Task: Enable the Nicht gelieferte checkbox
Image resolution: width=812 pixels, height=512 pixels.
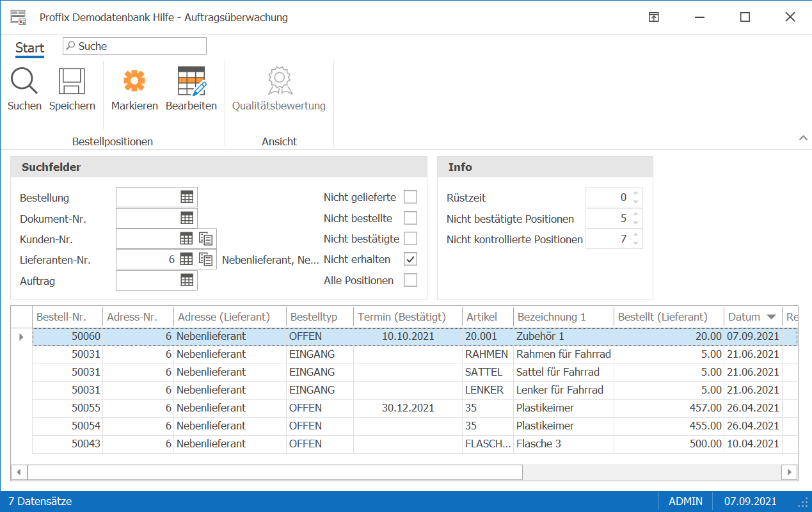Action: pos(410,197)
